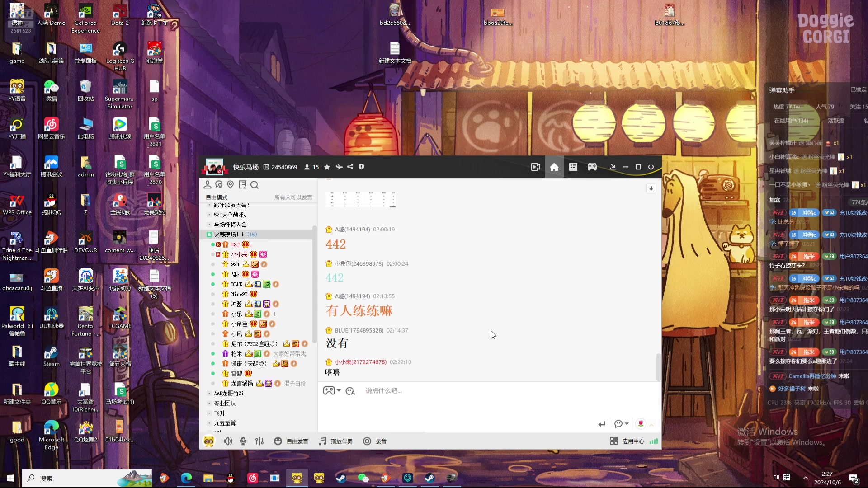Send a flower with the tulip button

pyautogui.click(x=641, y=424)
